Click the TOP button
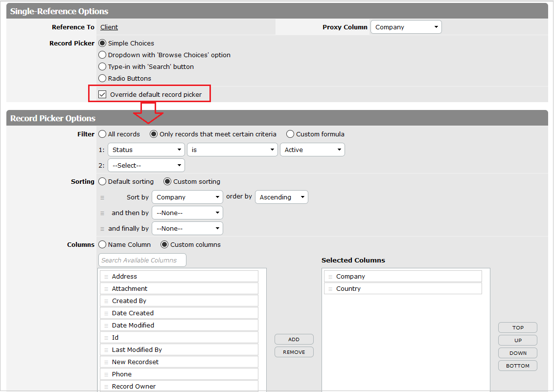 pyautogui.click(x=518, y=327)
